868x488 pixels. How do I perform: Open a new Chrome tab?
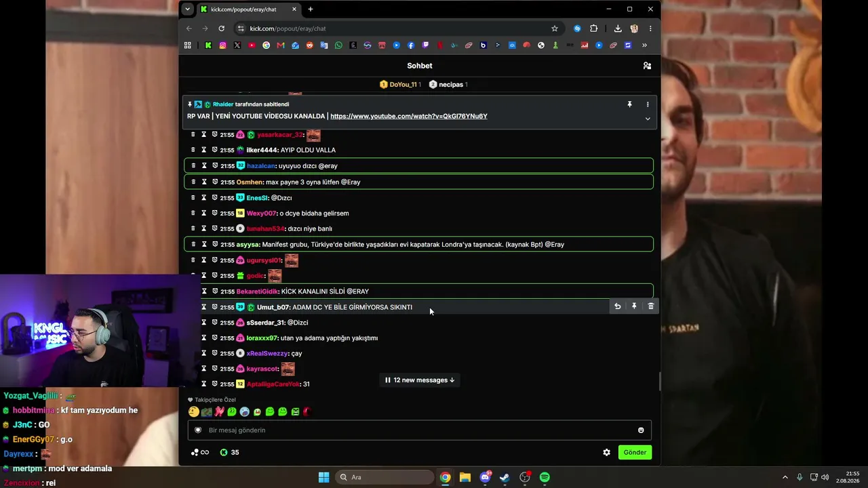coord(311,9)
